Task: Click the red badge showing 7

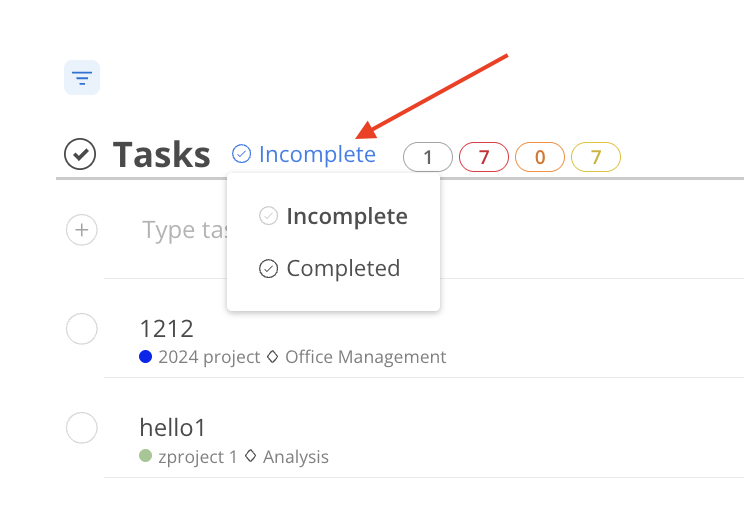Action: [484, 157]
